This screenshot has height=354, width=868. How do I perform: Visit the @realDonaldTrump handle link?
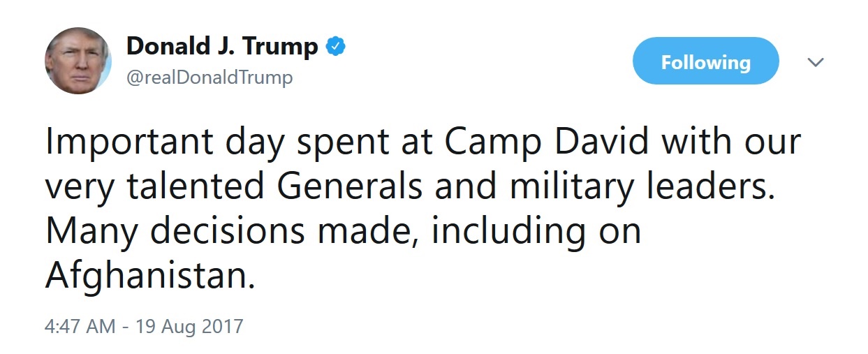pos(209,78)
